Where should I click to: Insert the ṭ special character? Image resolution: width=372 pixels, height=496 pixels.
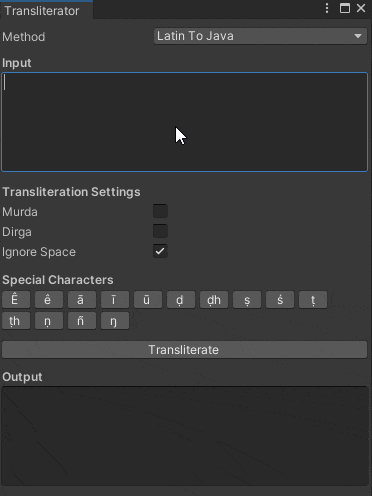[313, 300]
